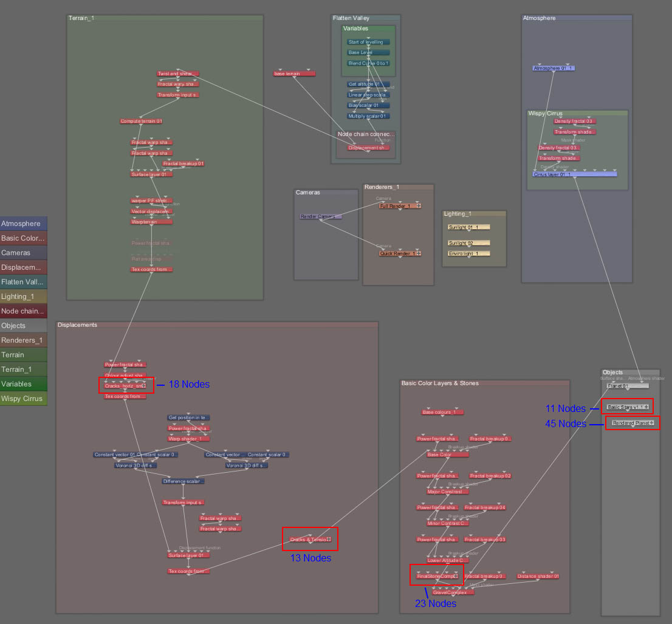672x624 pixels.
Task: Select Lighting_1 entry in the group list
Action: tap(24, 297)
